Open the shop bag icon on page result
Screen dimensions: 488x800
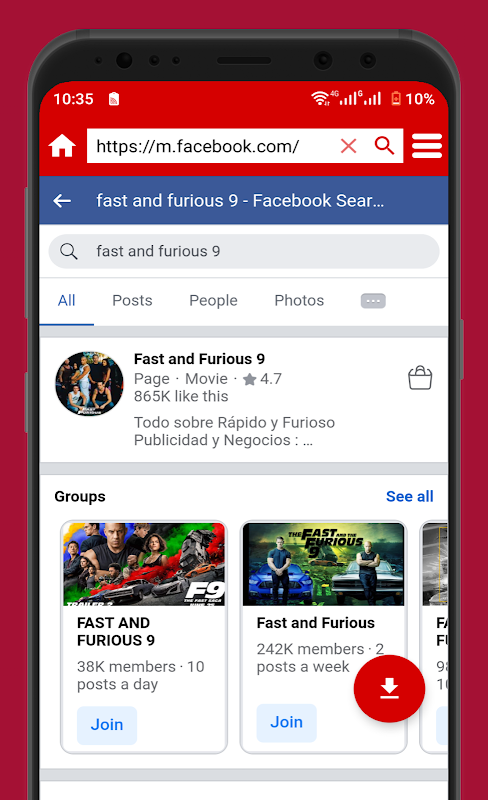[420, 378]
